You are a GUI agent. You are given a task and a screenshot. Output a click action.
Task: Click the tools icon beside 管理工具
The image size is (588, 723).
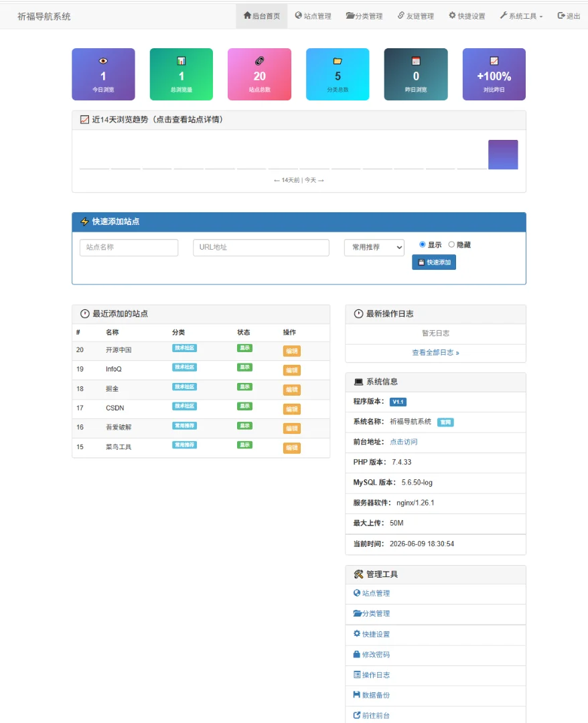point(358,574)
